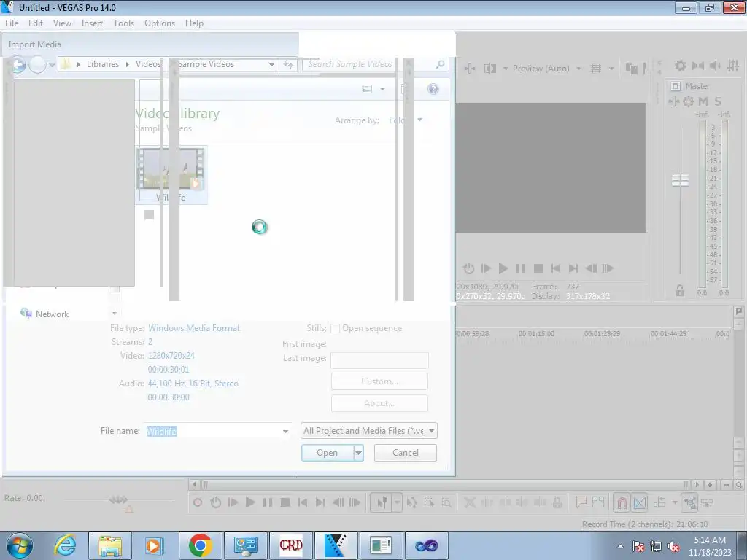Image resolution: width=747 pixels, height=560 pixels.
Task: Click the playback Rate slider
Action: [118, 499]
